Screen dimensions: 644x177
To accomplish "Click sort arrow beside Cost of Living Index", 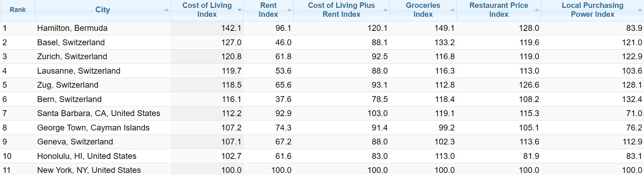I will 240,10.
